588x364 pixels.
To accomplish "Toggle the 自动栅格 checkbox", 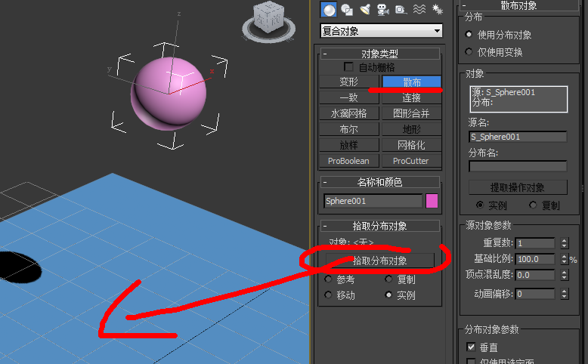I will [348, 67].
